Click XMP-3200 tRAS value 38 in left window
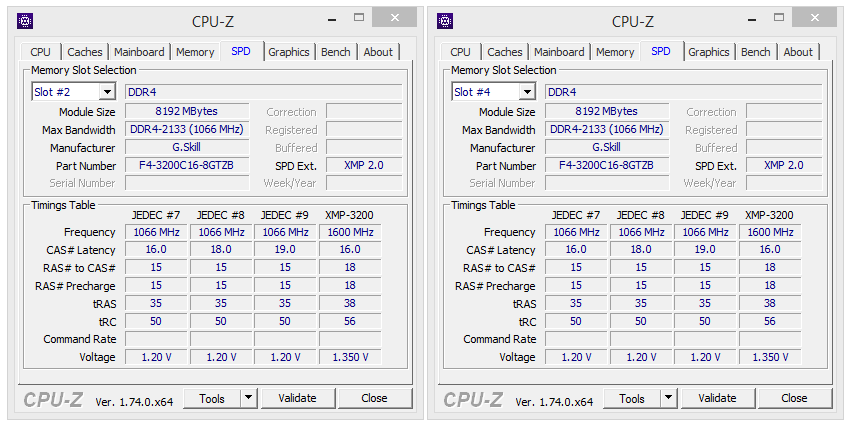 [x=350, y=303]
